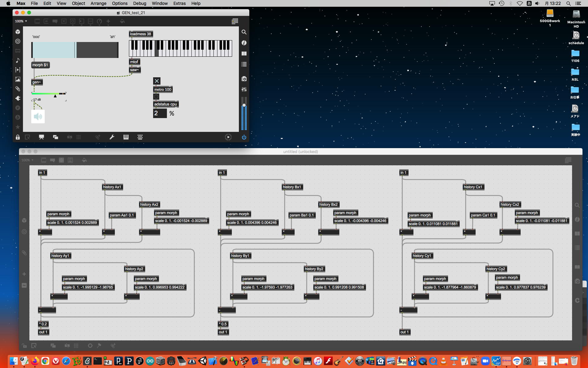Open the inspector info icon

(244, 43)
